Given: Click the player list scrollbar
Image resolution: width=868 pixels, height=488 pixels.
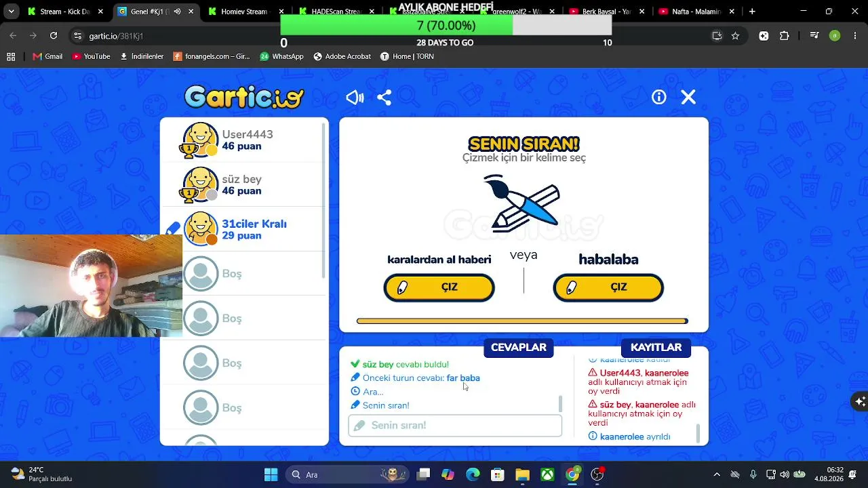Looking at the screenshot, I should point(325,200).
